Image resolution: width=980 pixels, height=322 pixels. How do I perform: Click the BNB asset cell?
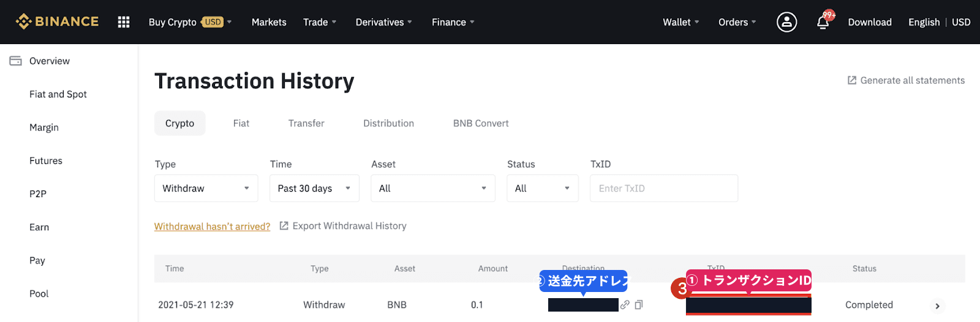[397, 305]
